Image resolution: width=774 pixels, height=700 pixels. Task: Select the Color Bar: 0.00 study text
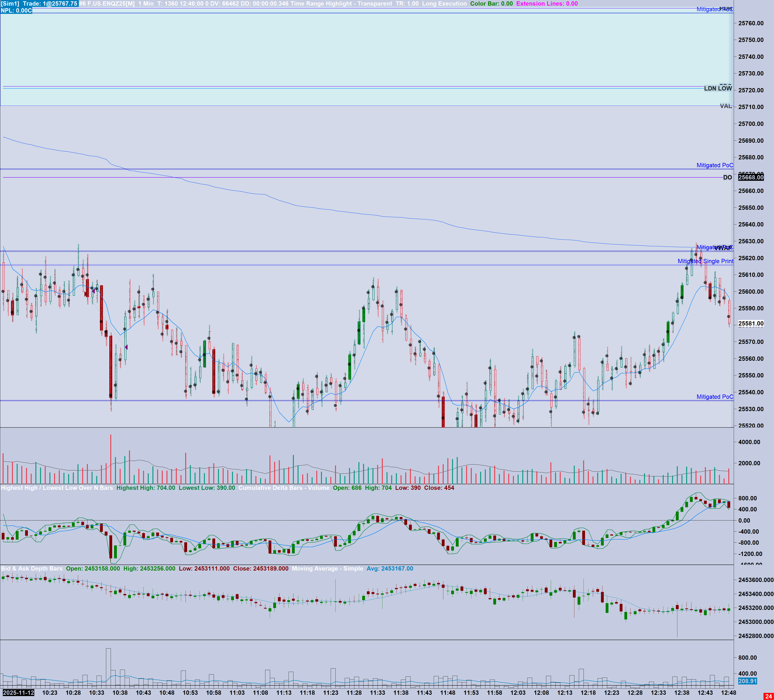pos(491,3)
